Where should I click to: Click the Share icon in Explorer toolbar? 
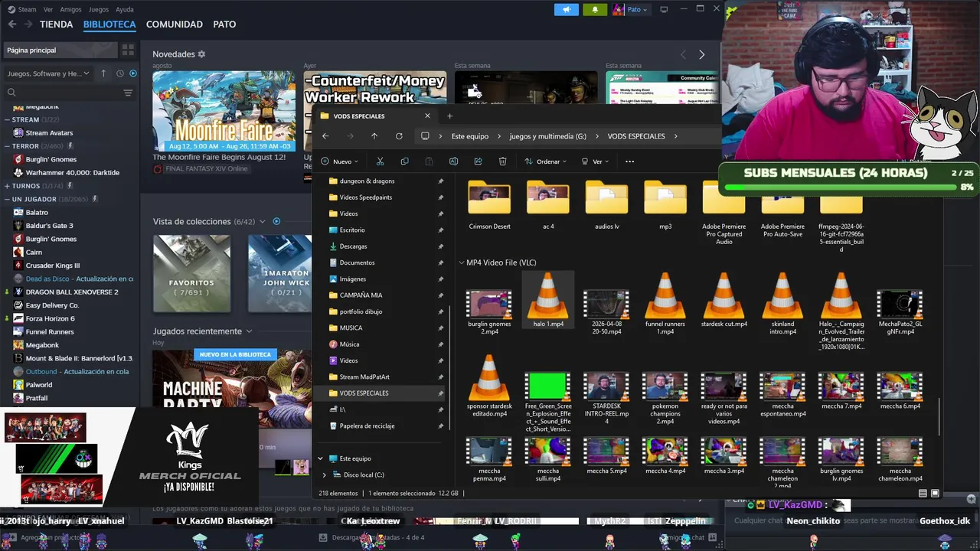pyautogui.click(x=478, y=161)
